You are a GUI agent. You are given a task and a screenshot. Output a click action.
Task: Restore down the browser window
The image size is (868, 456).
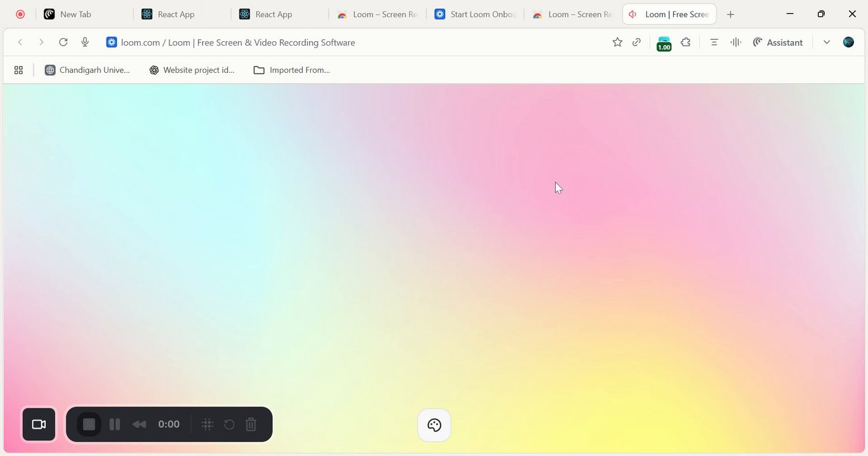[x=821, y=14]
